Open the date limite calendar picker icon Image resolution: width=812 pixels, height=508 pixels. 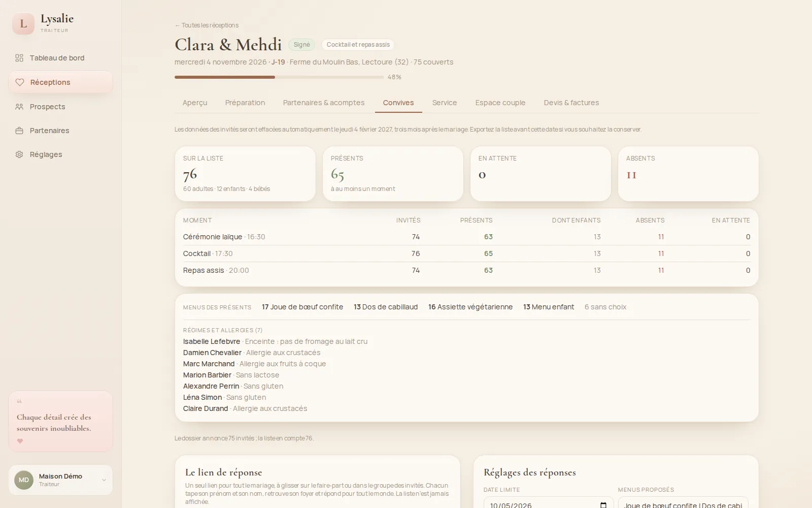click(603, 505)
